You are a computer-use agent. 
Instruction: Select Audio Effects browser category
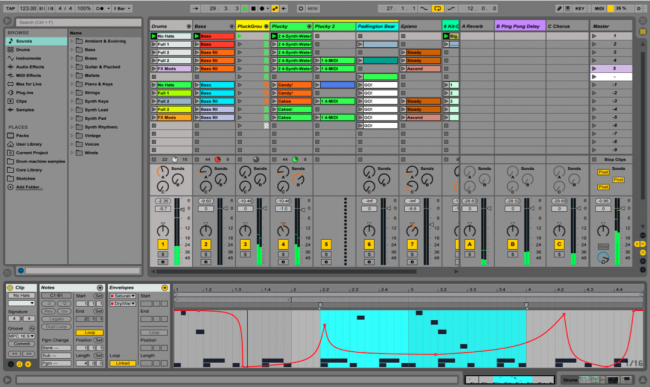point(36,67)
